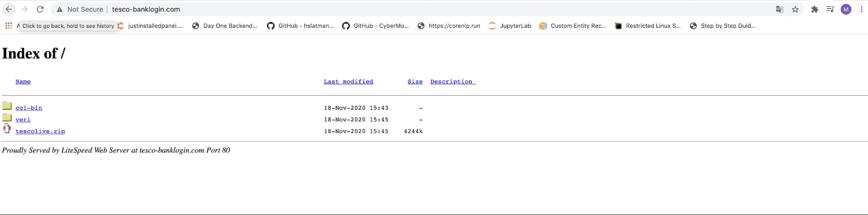This screenshot has height=215, width=868.
Task: Click the LiteSpeed Web Server footer text
Action: pos(116,150)
